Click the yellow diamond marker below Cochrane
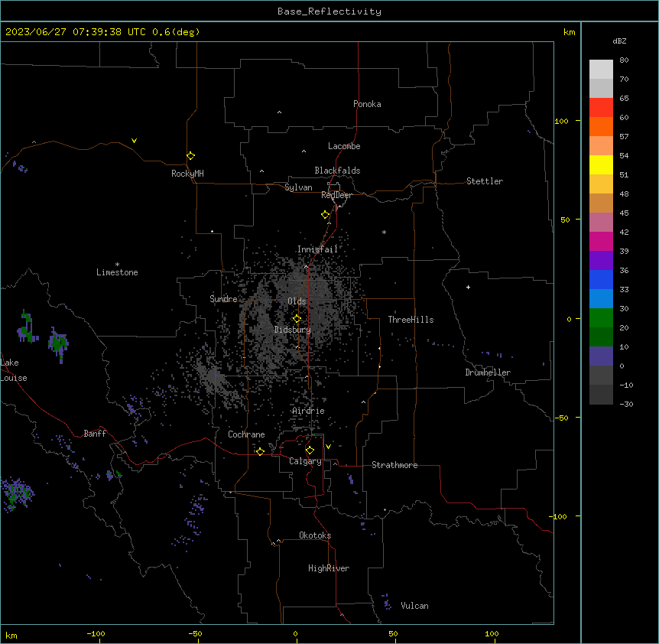 (x=260, y=451)
